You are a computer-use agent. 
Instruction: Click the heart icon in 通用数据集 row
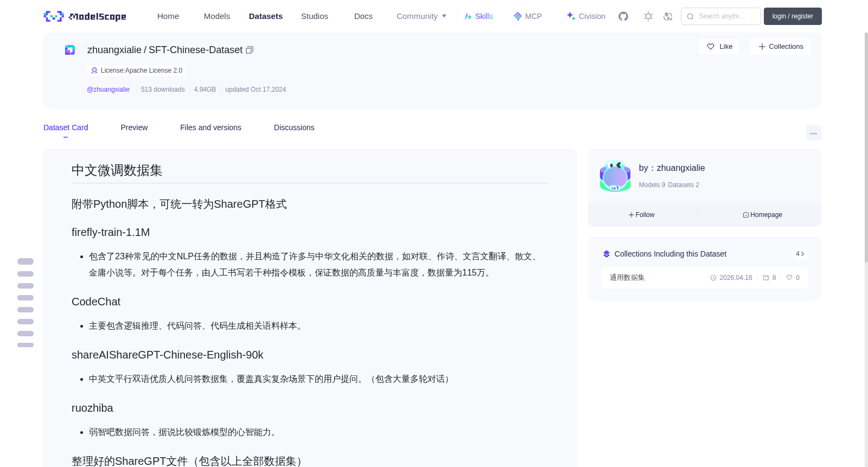point(789,278)
